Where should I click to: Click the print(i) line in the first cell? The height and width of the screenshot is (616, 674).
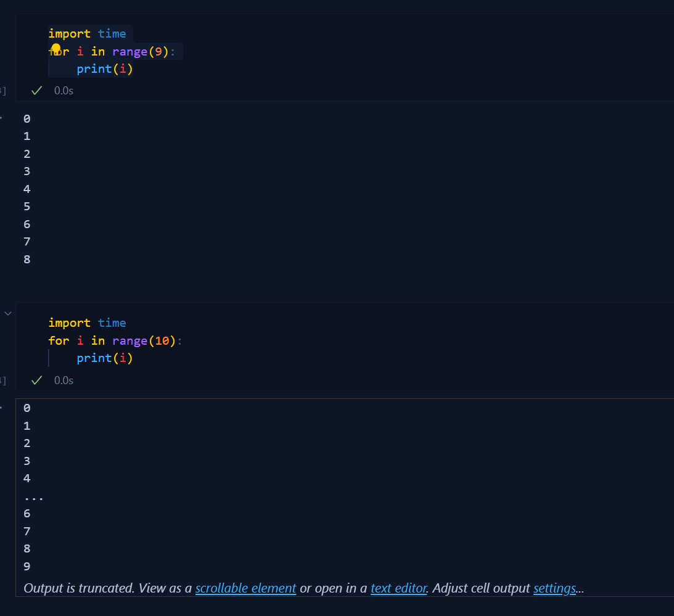pyautogui.click(x=104, y=68)
